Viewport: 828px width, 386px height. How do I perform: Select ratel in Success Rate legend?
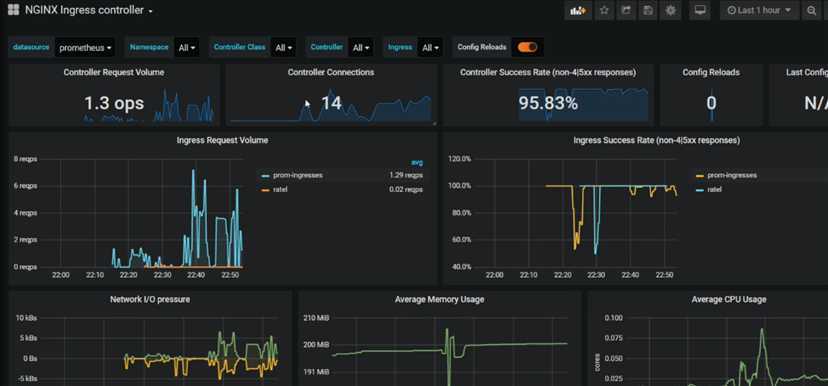(x=714, y=189)
